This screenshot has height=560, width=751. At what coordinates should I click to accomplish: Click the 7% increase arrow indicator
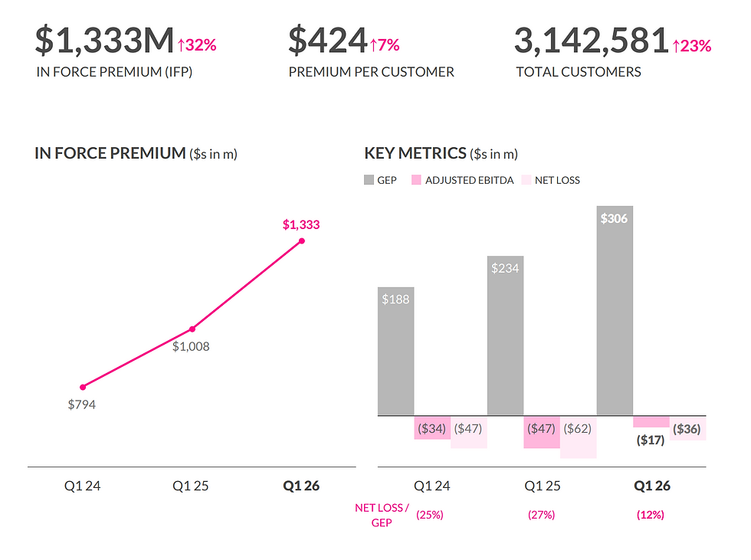point(385,45)
